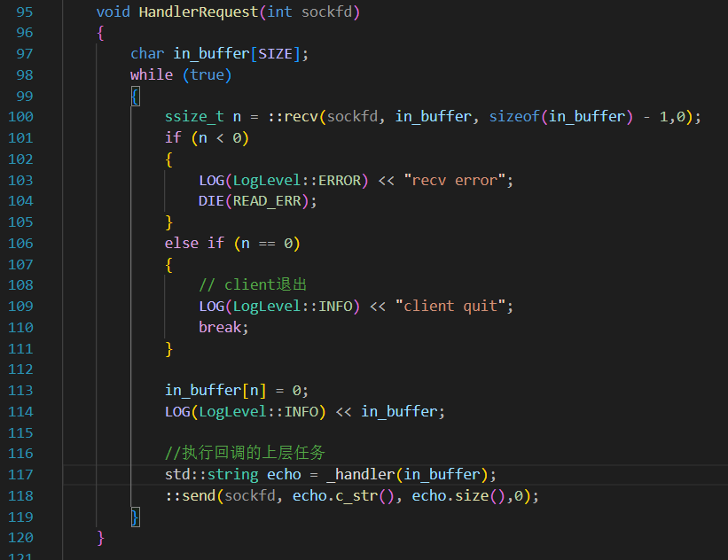
Task: Click 'in_buffer[n]' on line 113
Action: [x=215, y=390]
